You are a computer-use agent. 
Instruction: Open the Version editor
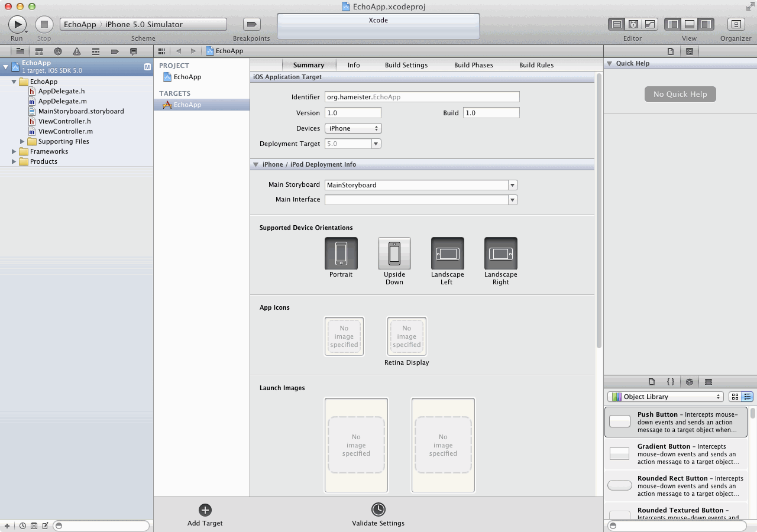(650, 24)
